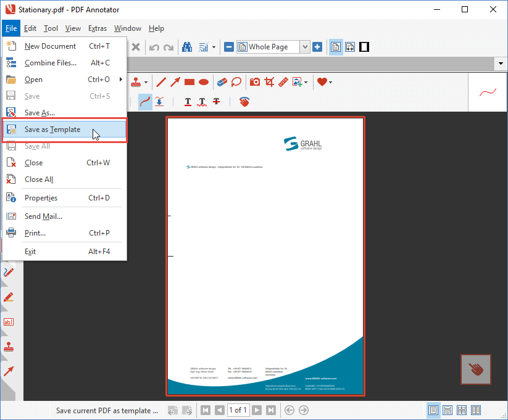Select the Crop tool on the toolbar

tap(269, 82)
